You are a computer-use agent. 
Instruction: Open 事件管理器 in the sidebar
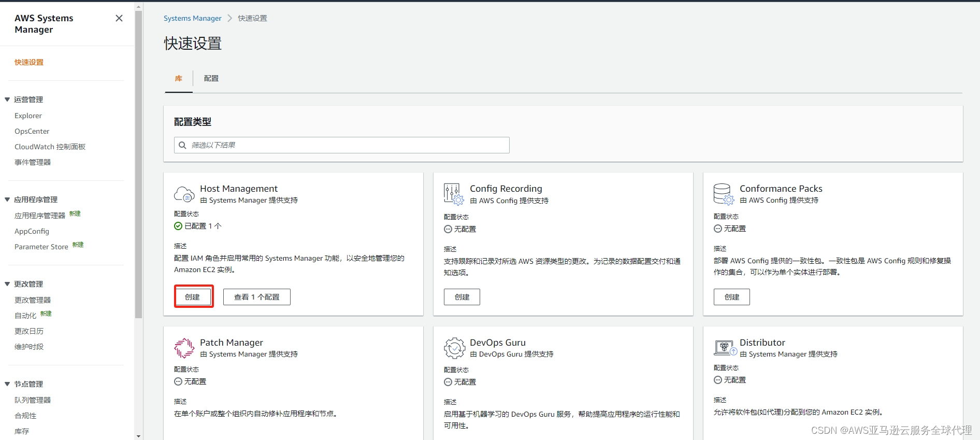33,162
